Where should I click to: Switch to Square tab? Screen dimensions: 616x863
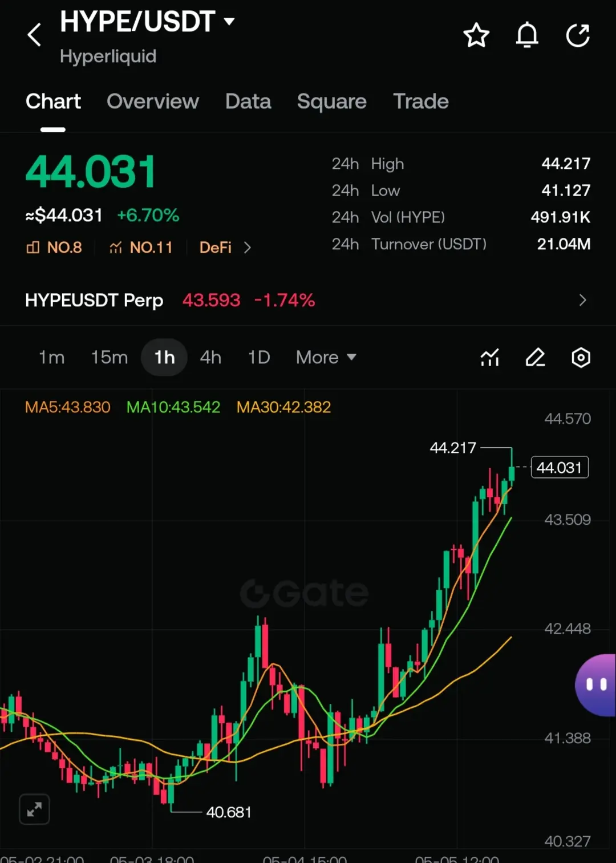(x=332, y=102)
